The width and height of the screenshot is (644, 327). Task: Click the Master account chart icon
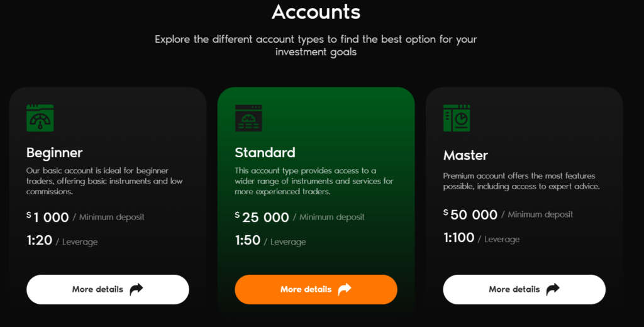(x=457, y=118)
